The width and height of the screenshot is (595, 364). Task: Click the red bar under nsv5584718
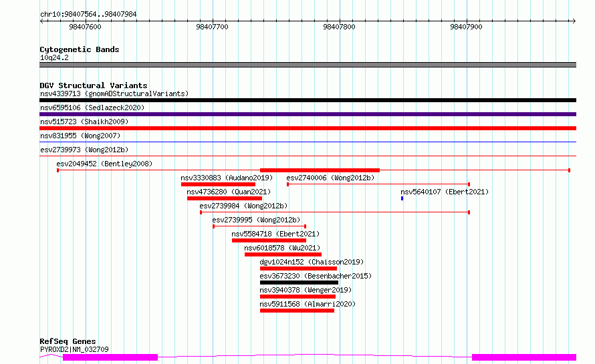(x=269, y=240)
